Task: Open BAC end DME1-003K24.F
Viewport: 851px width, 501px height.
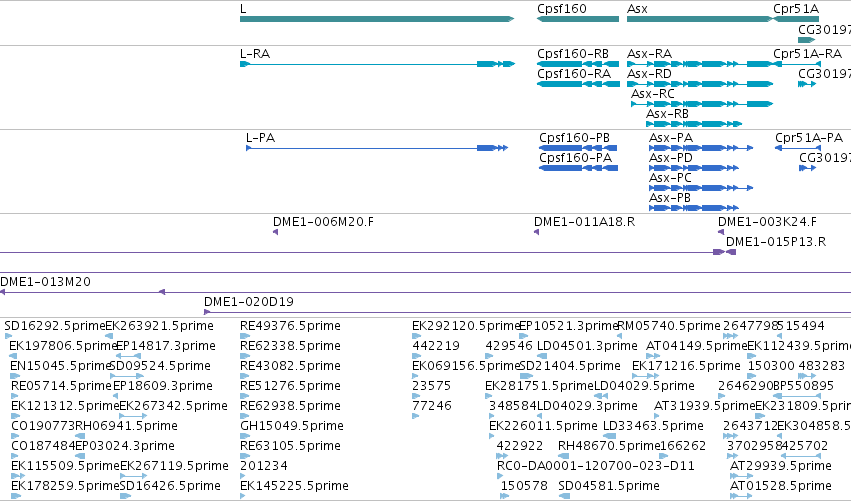Action: tap(767, 222)
